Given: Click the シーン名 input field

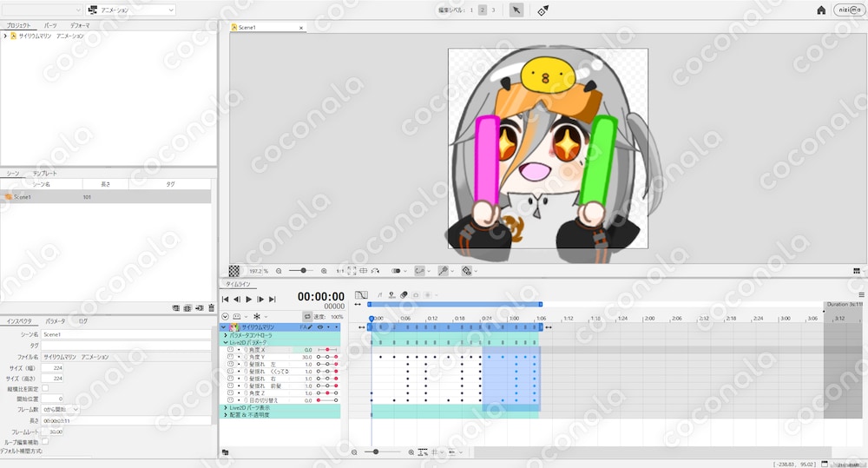Looking at the screenshot, I should coord(126,334).
